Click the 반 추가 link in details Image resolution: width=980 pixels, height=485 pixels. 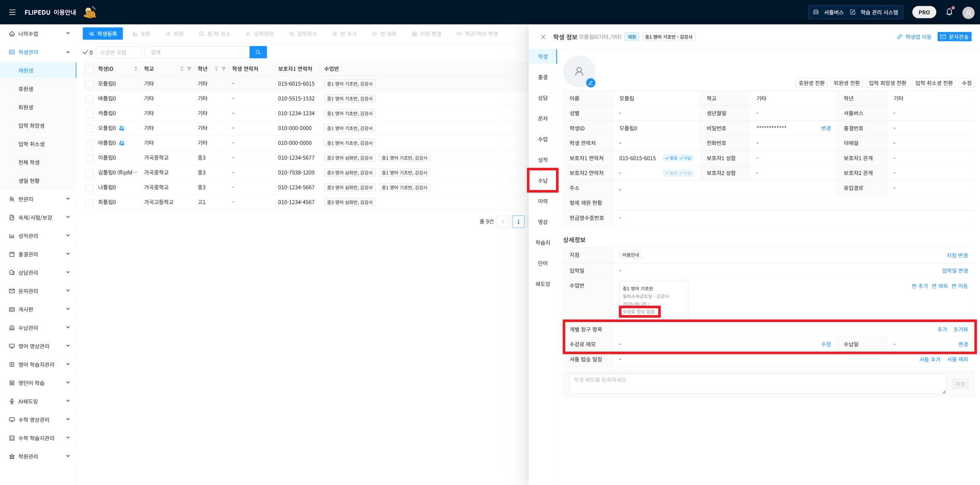pyautogui.click(x=920, y=286)
